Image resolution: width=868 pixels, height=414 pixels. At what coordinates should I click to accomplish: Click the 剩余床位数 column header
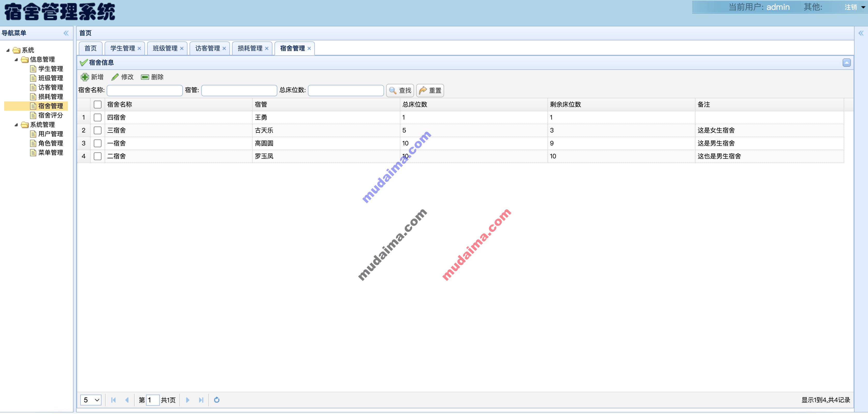tap(621, 105)
